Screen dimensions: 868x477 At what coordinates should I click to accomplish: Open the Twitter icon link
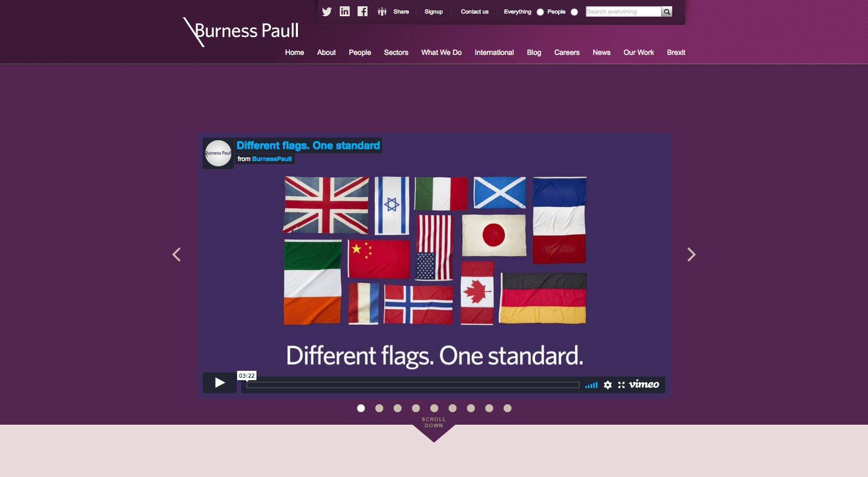327,12
